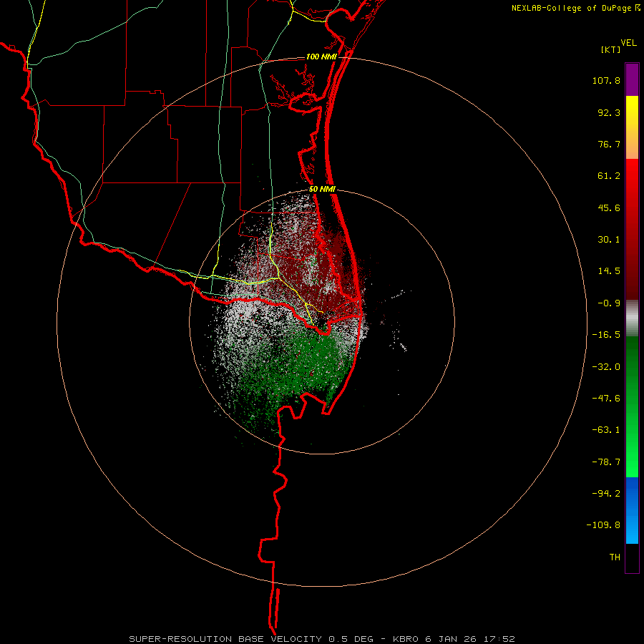Click the 92.3 velocity scale value
This screenshot has height=644, width=644.
pyautogui.click(x=609, y=112)
